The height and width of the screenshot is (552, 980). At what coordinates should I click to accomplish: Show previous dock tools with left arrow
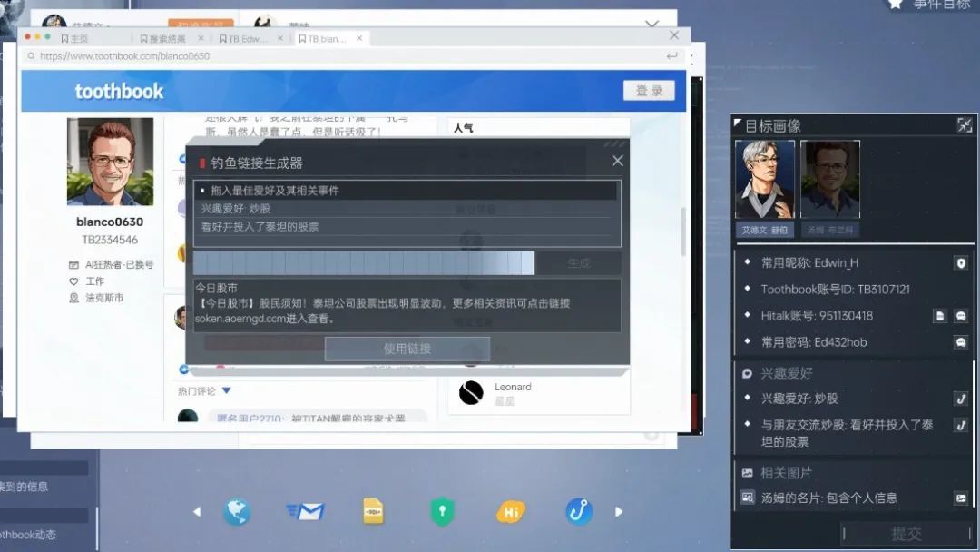tap(197, 512)
